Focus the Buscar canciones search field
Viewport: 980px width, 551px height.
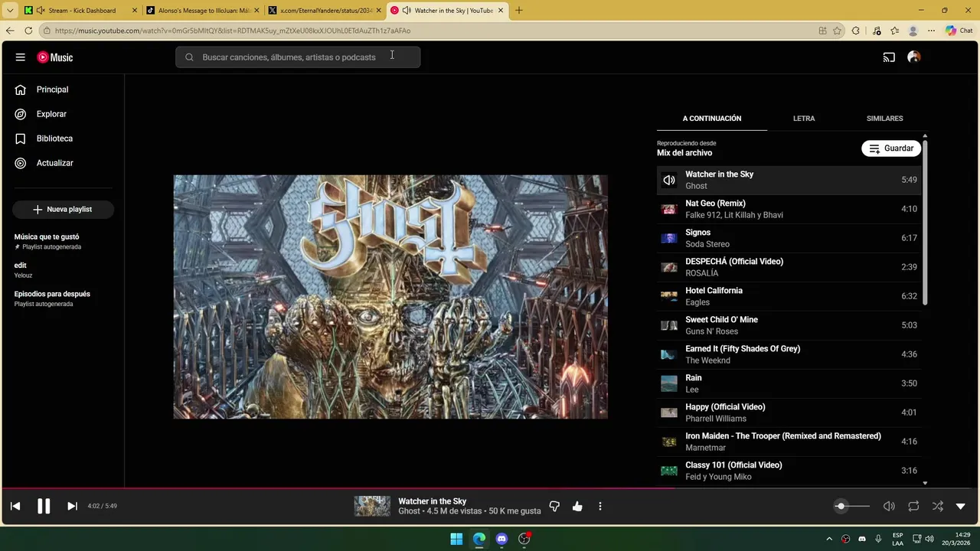point(298,57)
